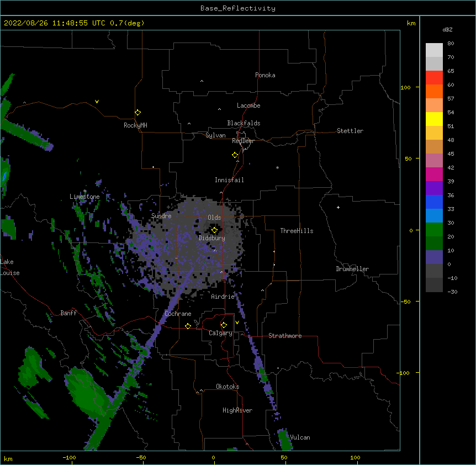This screenshot has width=476, height=465.
Task: Select the purple swatch between 39 and 36
Action: point(434,188)
